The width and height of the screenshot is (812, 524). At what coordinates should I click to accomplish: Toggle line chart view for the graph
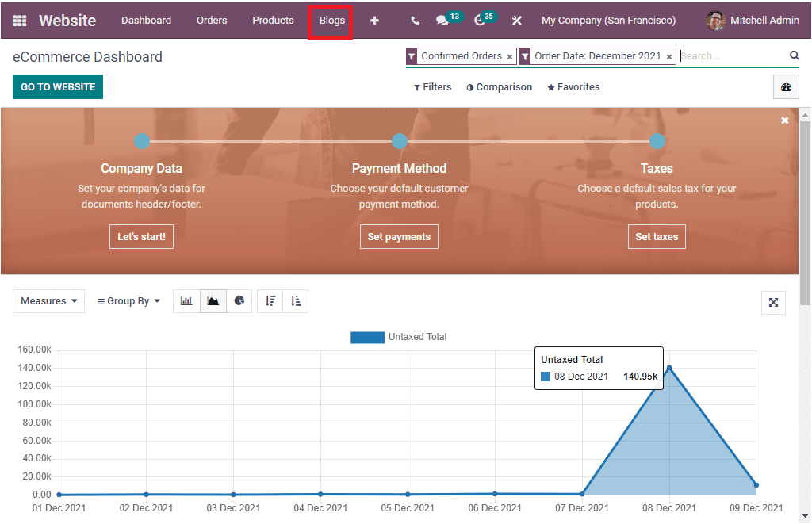coord(213,301)
